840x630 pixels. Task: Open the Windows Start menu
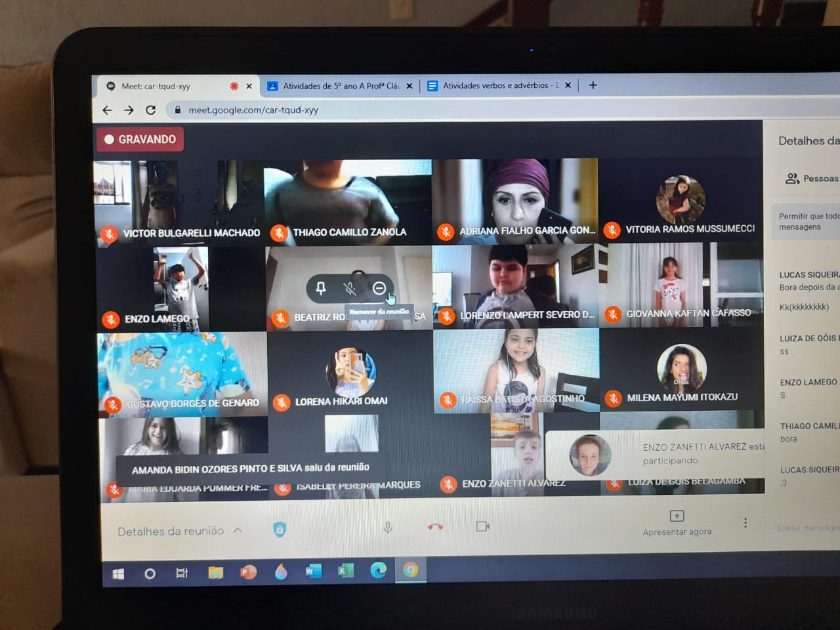tap(119, 574)
